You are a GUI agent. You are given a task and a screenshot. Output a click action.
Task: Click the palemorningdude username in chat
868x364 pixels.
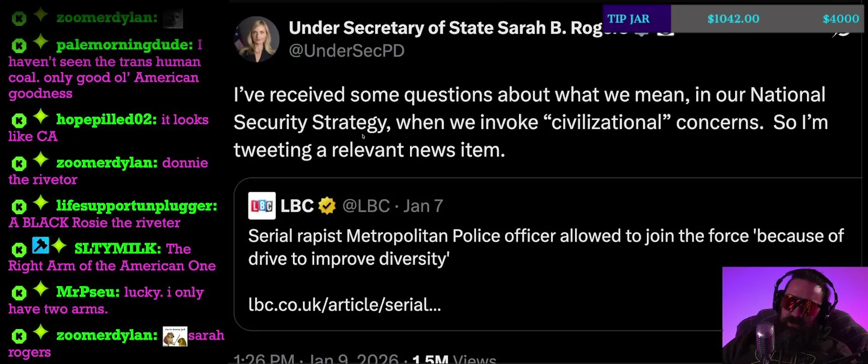124,45
